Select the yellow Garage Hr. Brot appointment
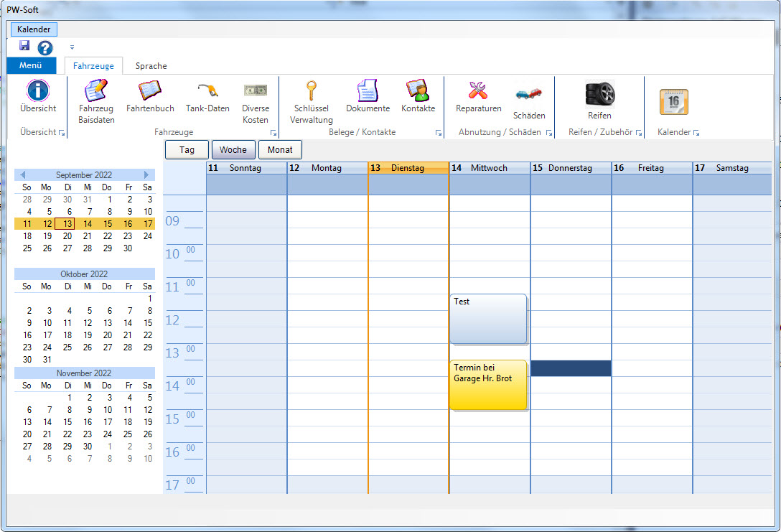The width and height of the screenshot is (781, 532). click(488, 386)
